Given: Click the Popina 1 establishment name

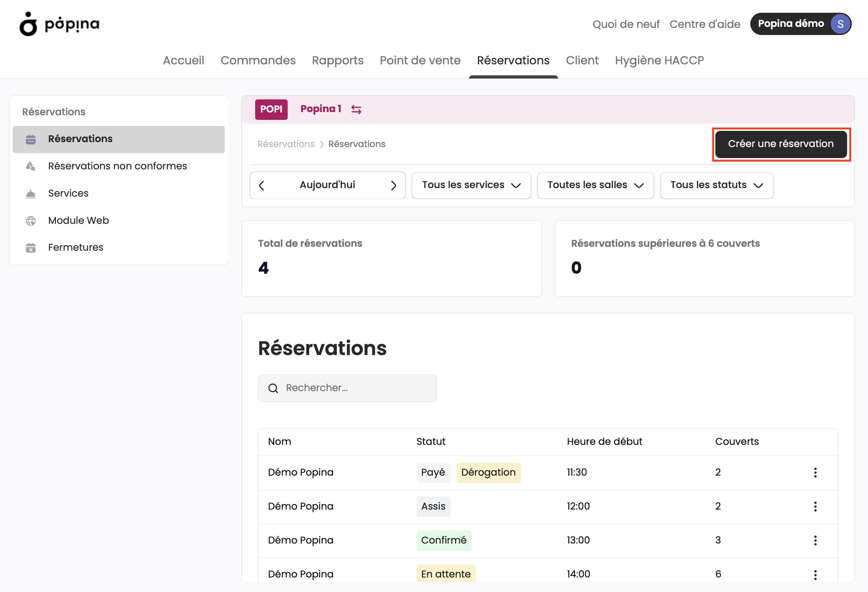Looking at the screenshot, I should pos(321,109).
